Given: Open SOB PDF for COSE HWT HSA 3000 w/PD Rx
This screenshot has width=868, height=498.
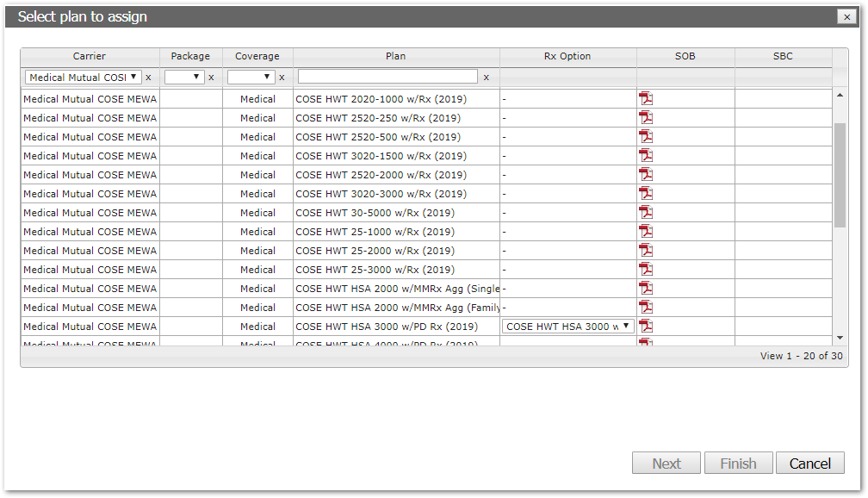Looking at the screenshot, I should [646, 326].
